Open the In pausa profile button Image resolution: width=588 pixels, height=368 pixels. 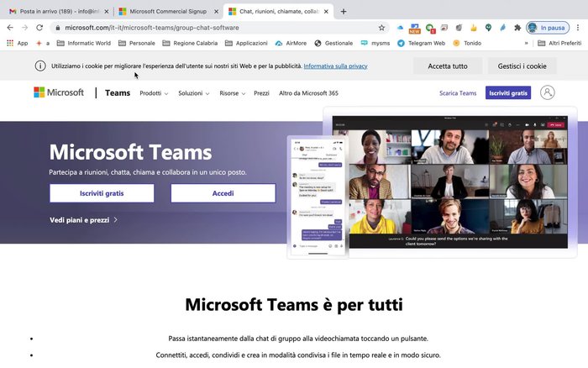[548, 28]
